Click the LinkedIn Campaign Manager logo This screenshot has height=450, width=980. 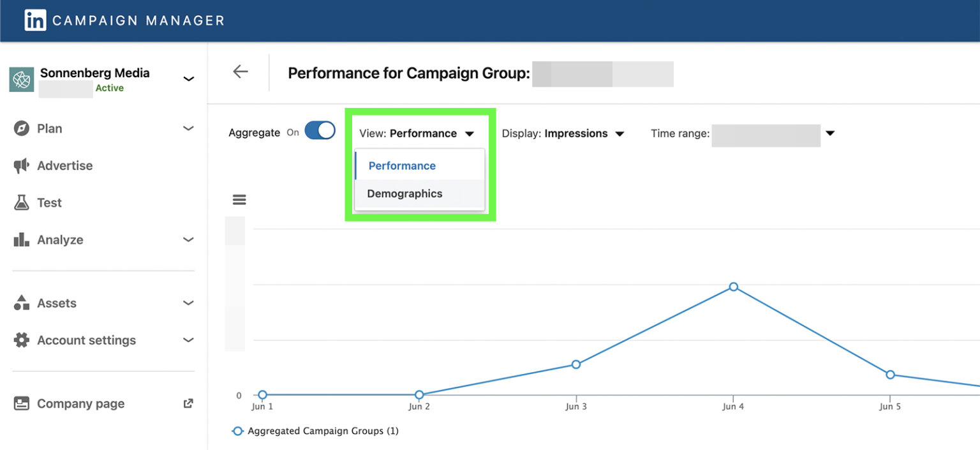(35, 20)
